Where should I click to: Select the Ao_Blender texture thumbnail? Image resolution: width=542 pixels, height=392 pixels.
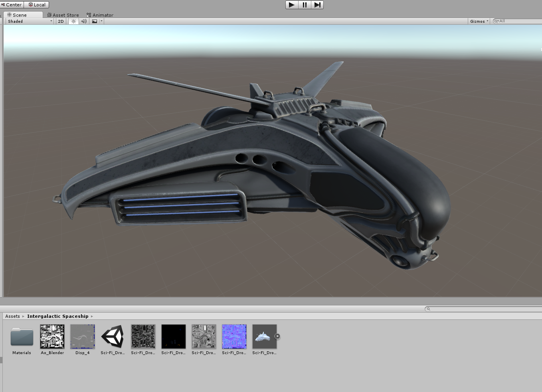[x=52, y=336]
